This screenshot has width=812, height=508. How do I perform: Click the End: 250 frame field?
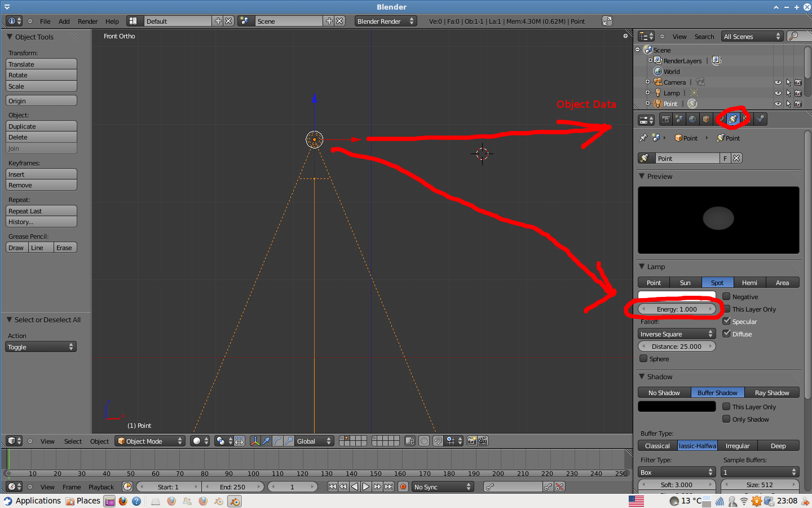point(232,487)
